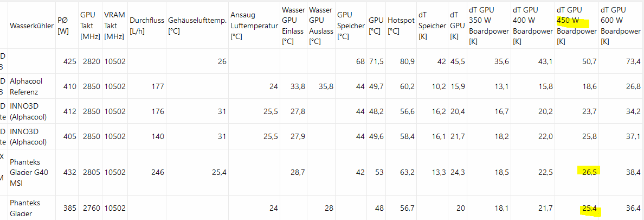Click the 73,4 value in the top row
Screen dimensions: 644x220
coord(633,61)
